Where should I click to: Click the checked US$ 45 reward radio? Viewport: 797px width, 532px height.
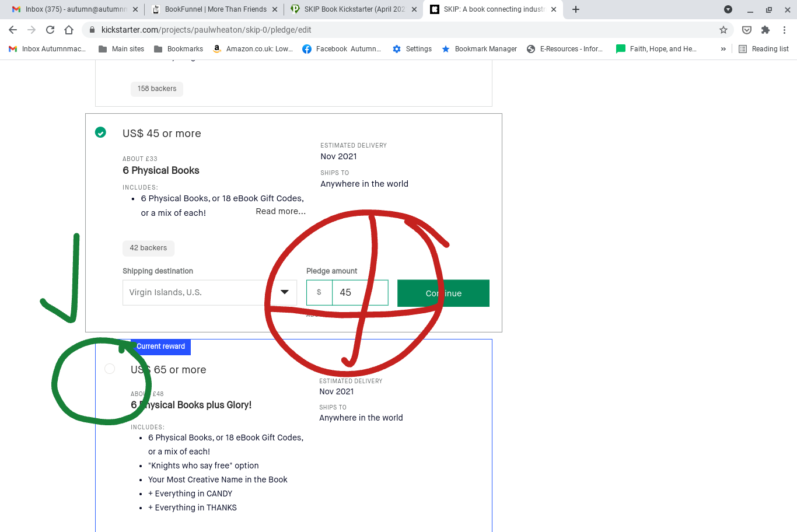100,132
